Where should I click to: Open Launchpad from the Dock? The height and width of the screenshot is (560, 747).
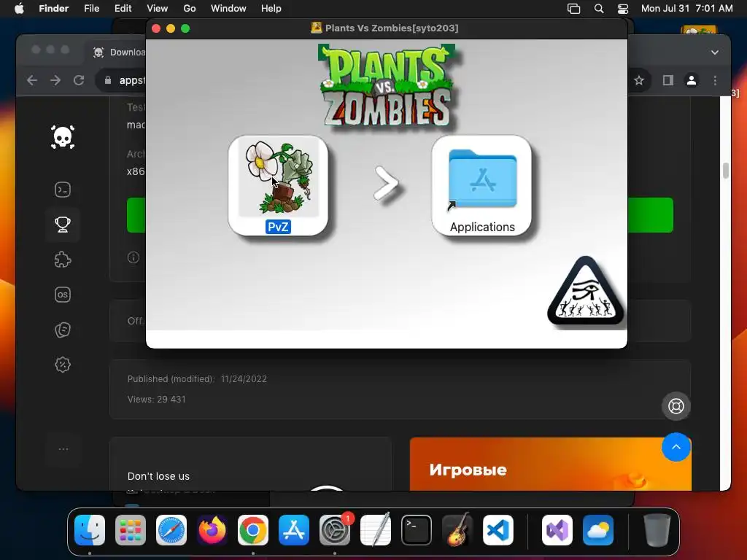(131, 530)
